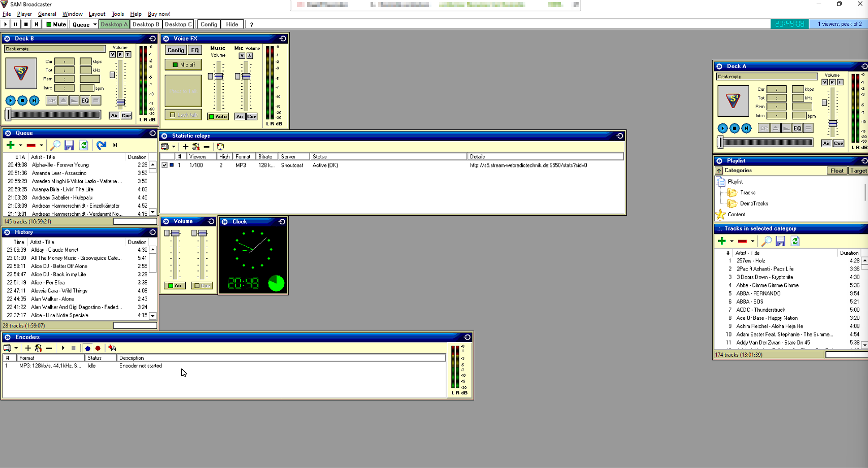Toggle Air in the Volume panel

tap(175, 285)
